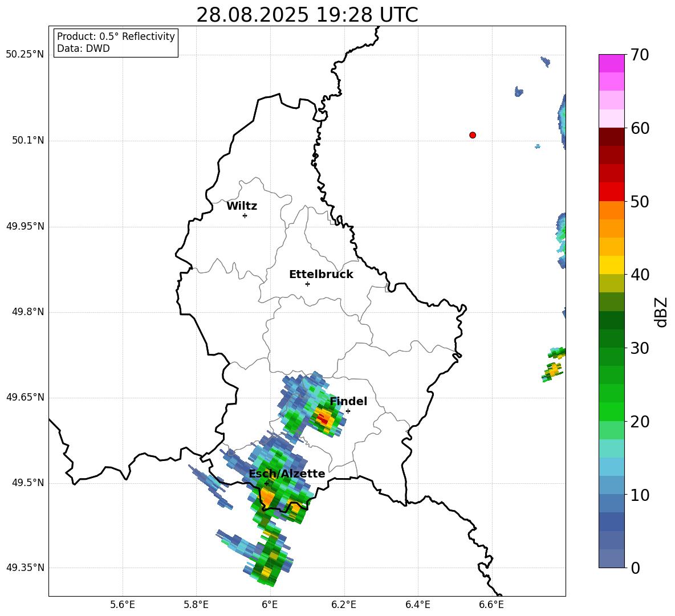Click the orange colorbar segment below 50

[x=611, y=210]
